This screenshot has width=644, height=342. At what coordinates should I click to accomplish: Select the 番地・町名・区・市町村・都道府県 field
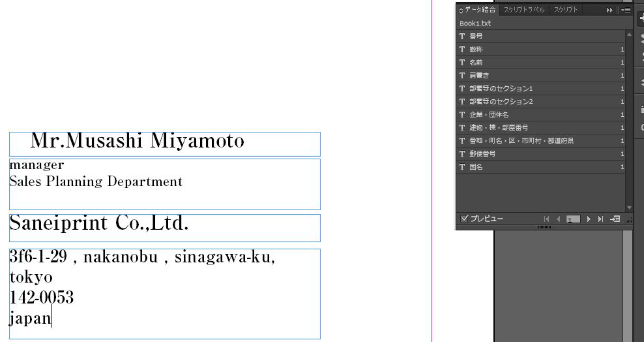(541, 140)
